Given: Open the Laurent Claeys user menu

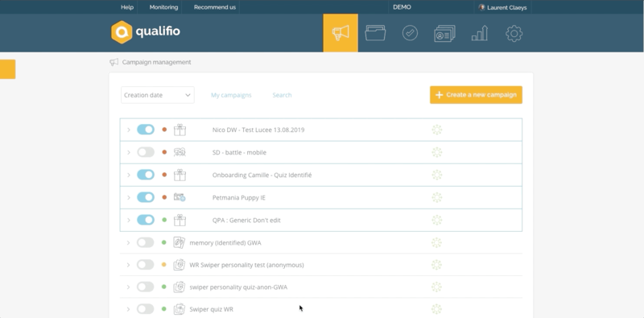Looking at the screenshot, I should pos(502,7).
